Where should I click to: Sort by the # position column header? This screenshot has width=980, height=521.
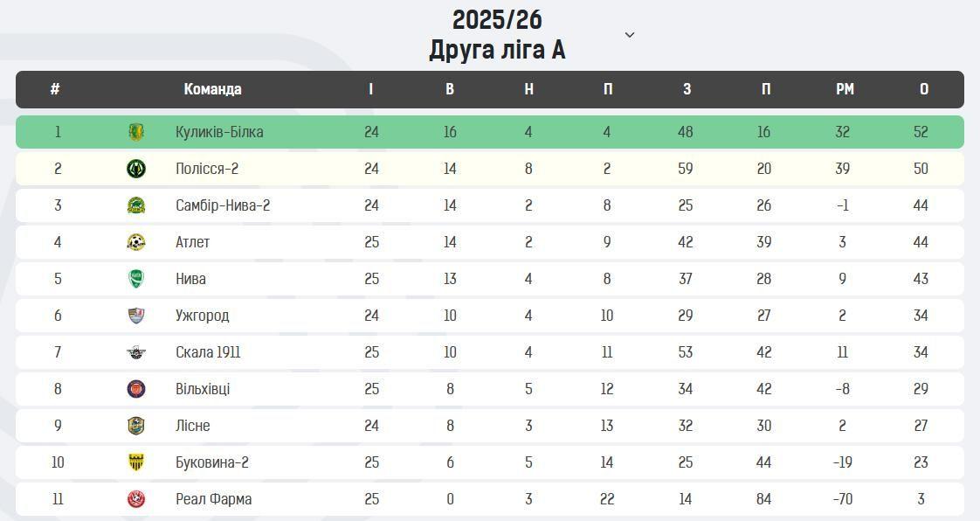coord(55,89)
